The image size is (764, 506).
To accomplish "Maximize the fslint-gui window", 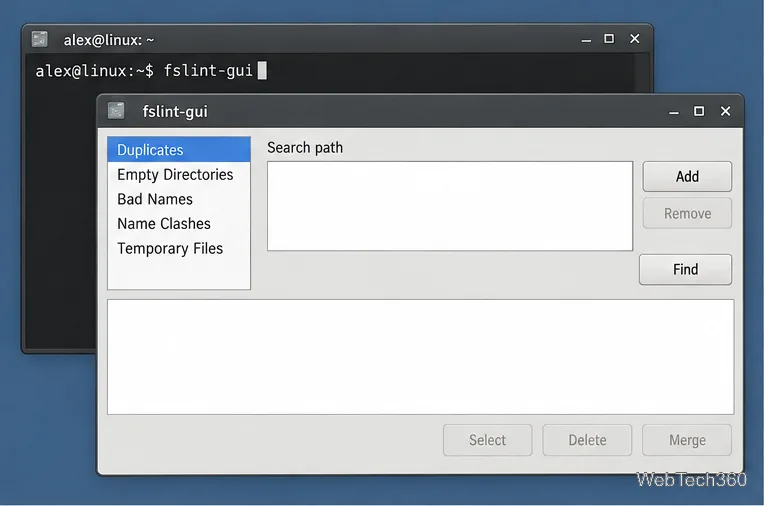I will (x=699, y=111).
